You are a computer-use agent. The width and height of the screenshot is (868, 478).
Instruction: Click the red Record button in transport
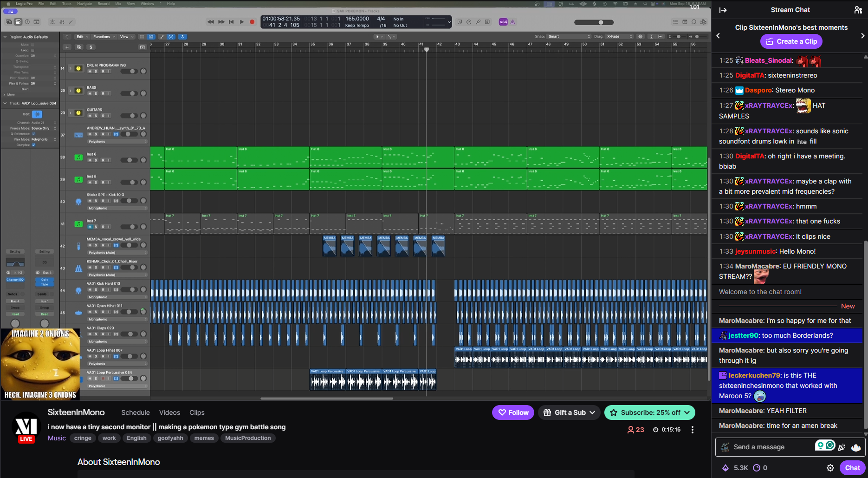(x=252, y=22)
